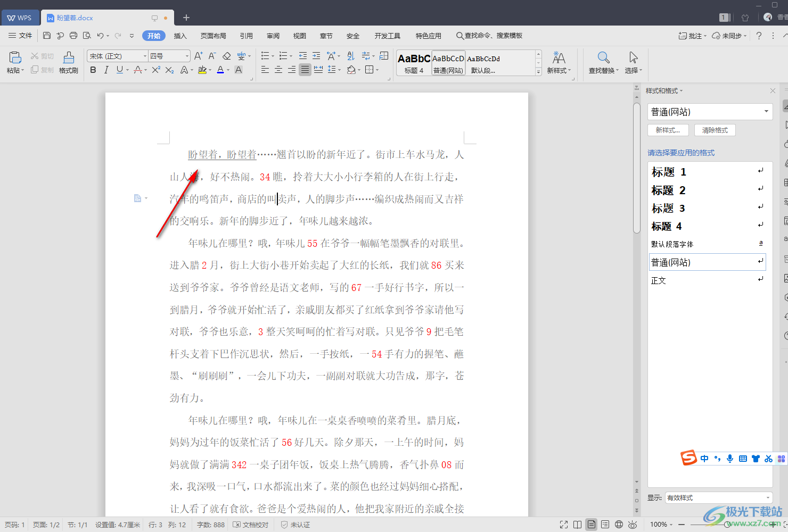The image size is (788, 532).
Task: Increase font size with A+ icon
Action: 199,56
